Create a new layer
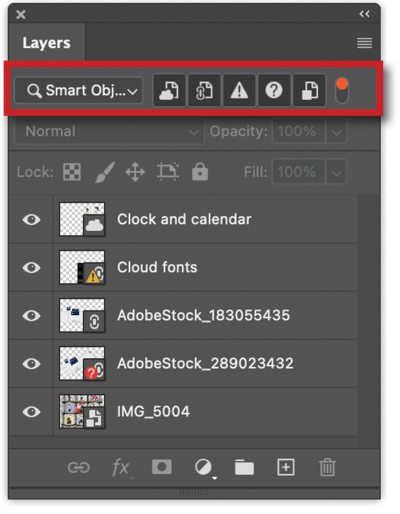 [x=286, y=467]
